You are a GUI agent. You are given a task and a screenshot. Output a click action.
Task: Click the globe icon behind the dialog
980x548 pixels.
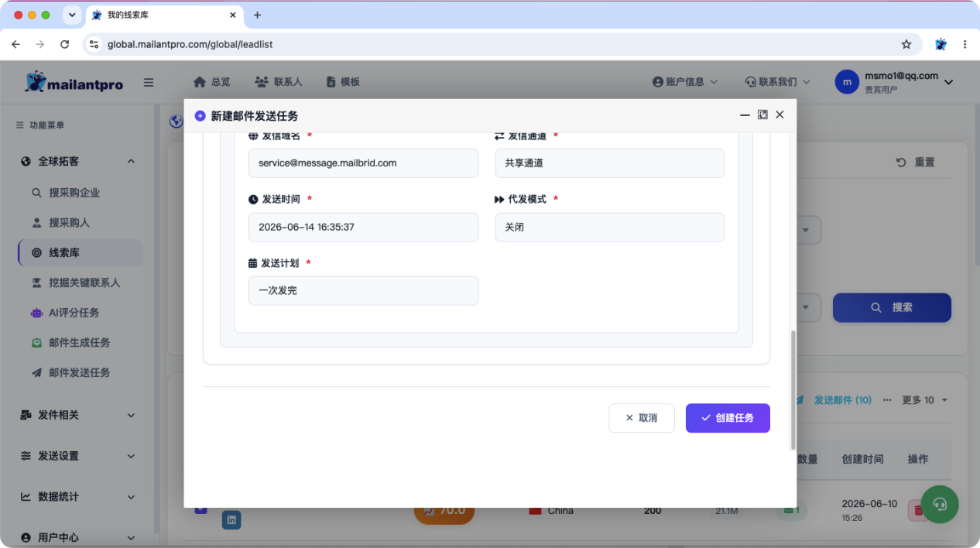[x=176, y=121]
